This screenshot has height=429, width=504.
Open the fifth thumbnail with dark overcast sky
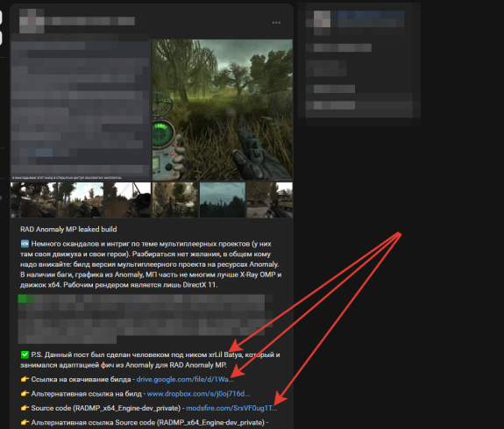coord(223,200)
